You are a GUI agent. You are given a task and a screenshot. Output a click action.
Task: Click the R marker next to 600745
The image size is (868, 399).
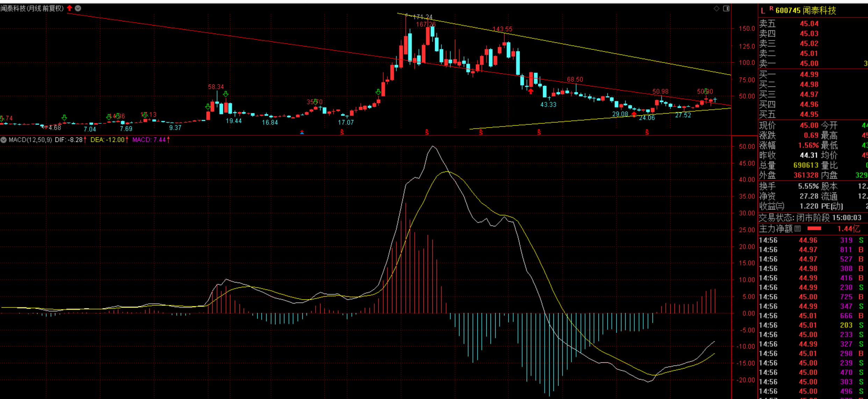[x=771, y=9]
